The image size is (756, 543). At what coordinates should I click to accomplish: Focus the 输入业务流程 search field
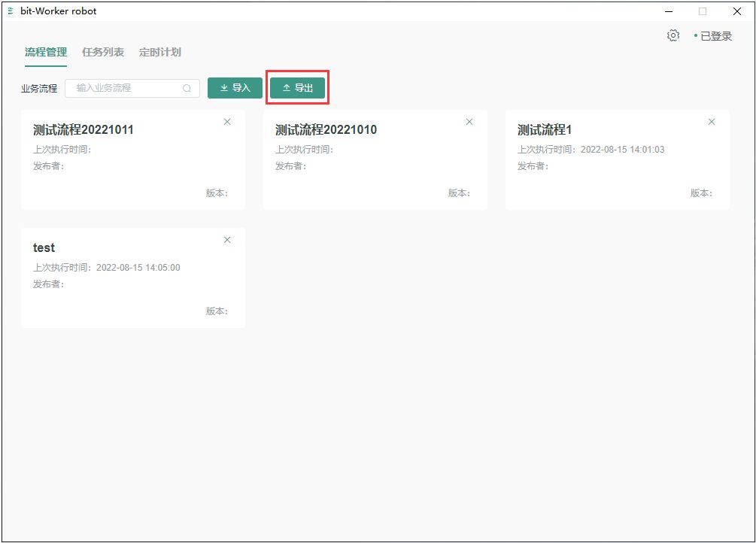[124, 88]
